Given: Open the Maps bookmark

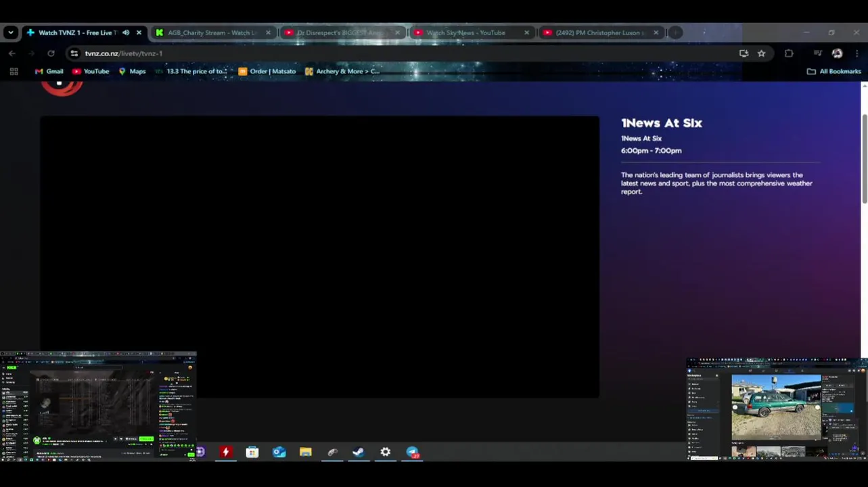Looking at the screenshot, I should [132, 71].
